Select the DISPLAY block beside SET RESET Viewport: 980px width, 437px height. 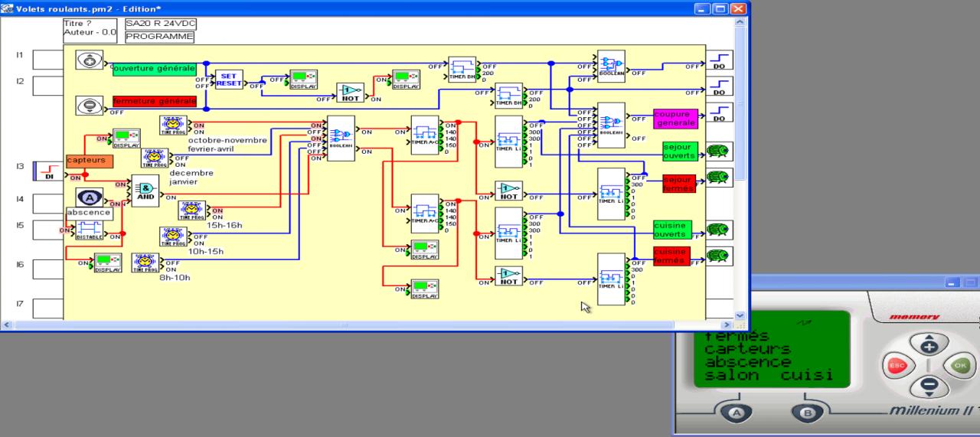click(x=303, y=79)
